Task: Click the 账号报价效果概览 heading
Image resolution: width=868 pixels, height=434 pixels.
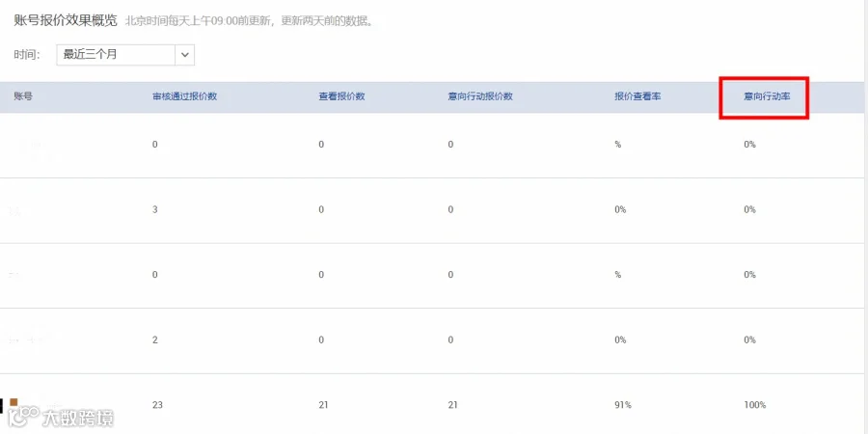Action: (66, 21)
